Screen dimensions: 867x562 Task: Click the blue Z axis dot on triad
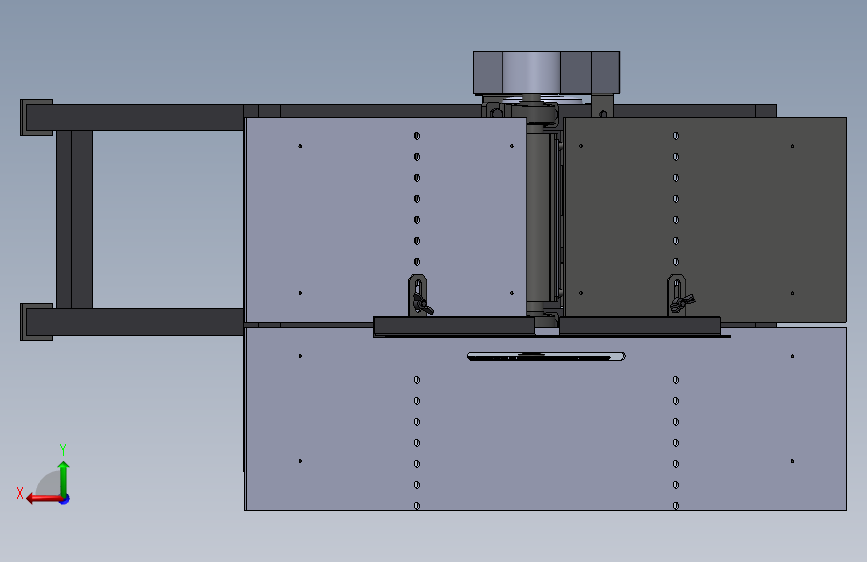point(65,499)
